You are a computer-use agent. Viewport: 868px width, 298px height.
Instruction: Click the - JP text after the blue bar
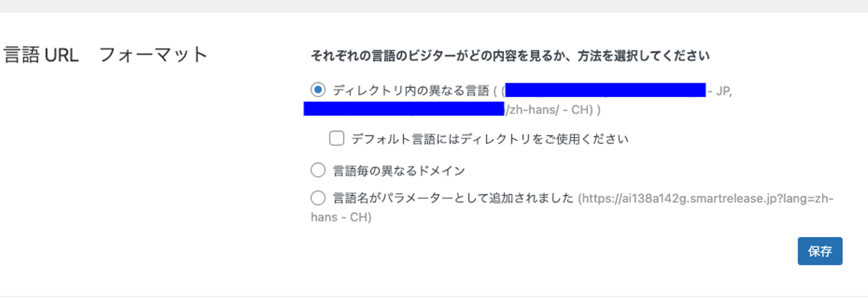click(x=720, y=92)
